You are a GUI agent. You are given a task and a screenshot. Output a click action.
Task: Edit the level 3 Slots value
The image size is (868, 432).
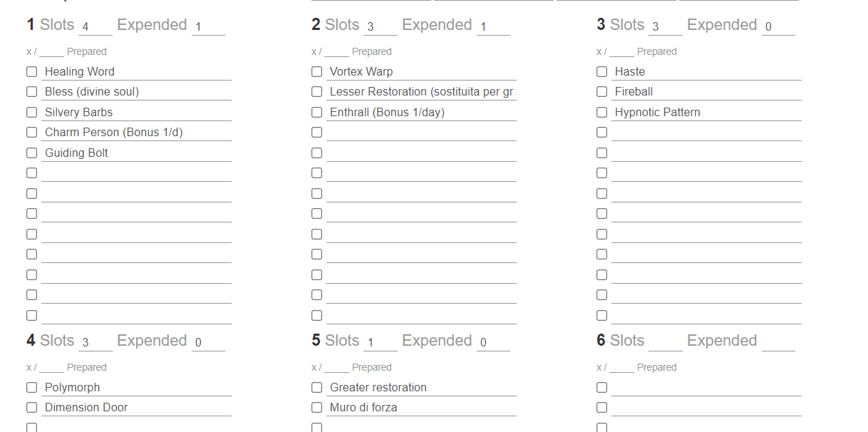[x=665, y=27]
